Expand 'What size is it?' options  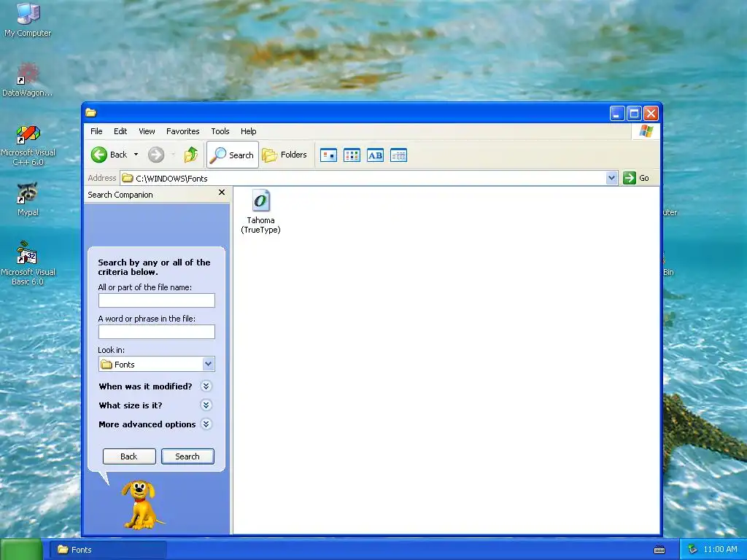[x=206, y=405]
